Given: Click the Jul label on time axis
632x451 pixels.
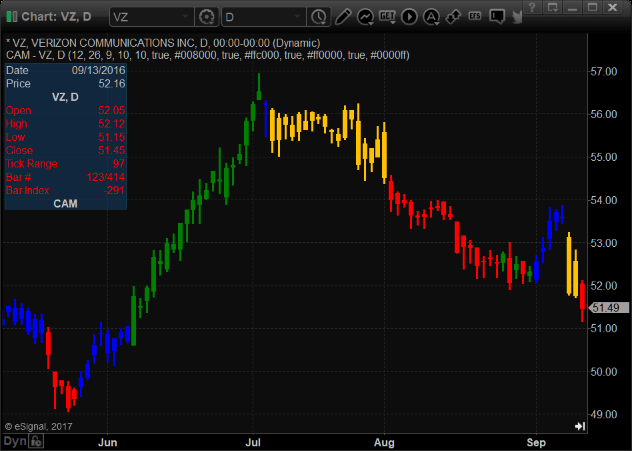Looking at the screenshot, I should [x=253, y=442].
